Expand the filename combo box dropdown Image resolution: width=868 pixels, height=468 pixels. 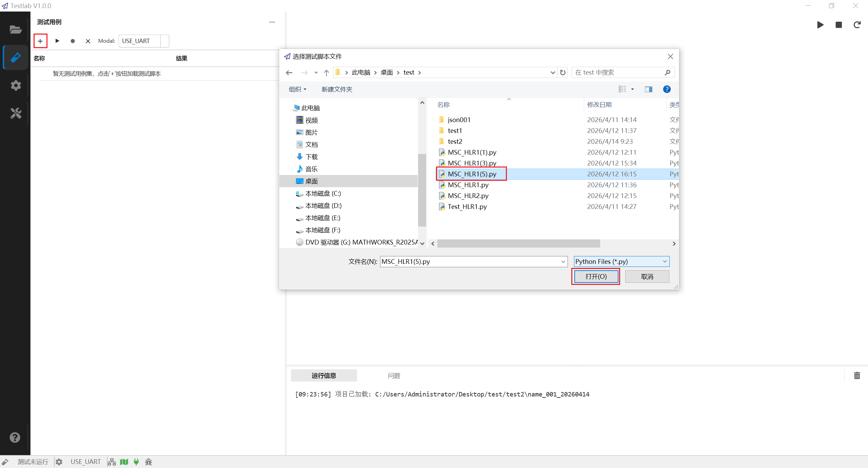pyautogui.click(x=563, y=261)
